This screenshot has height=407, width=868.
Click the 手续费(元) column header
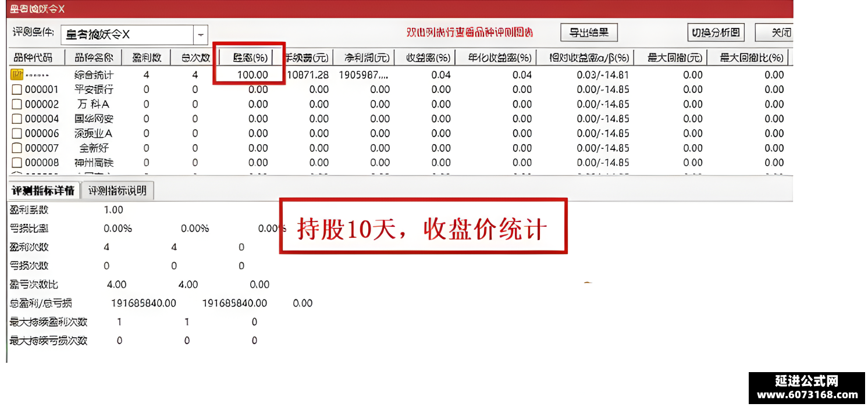click(x=307, y=58)
